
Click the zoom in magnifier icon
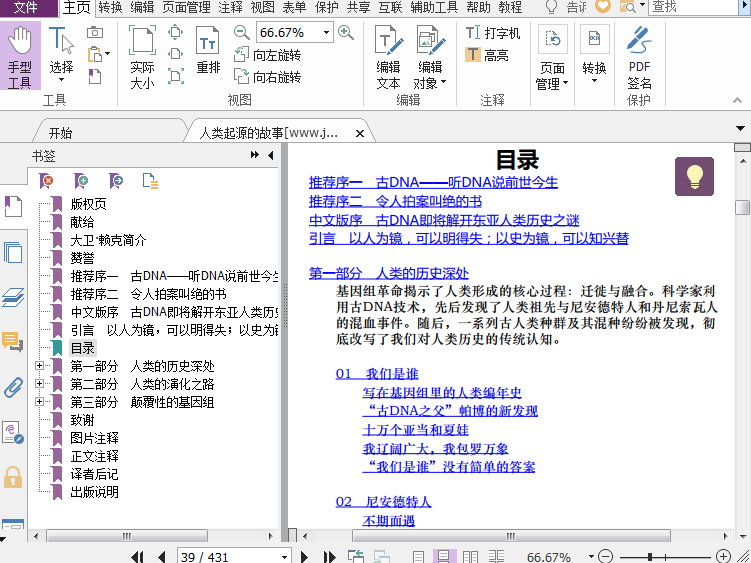pyautogui.click(x=346, y=32)
